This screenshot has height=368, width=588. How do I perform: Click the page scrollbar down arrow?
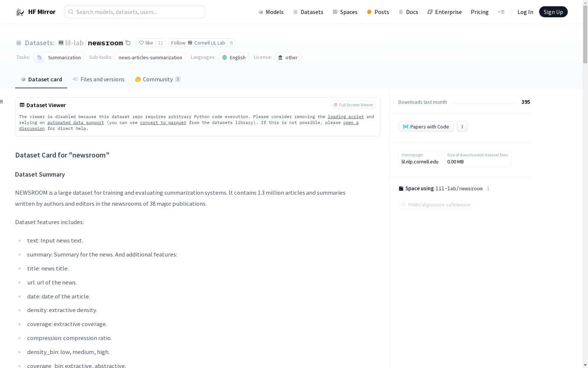click(x=585, y=365)
